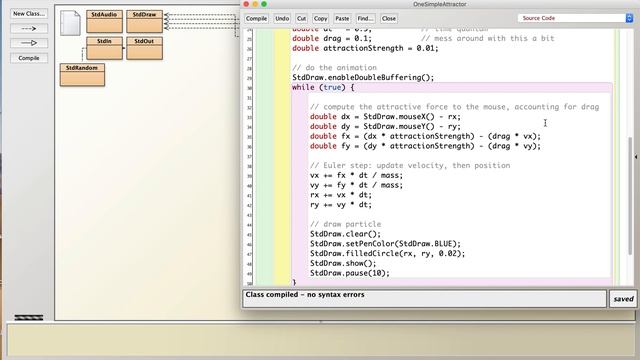This screenshot has width=640, height=360.
Task: Open the Find... panel
Action: [x=365, y=18]
